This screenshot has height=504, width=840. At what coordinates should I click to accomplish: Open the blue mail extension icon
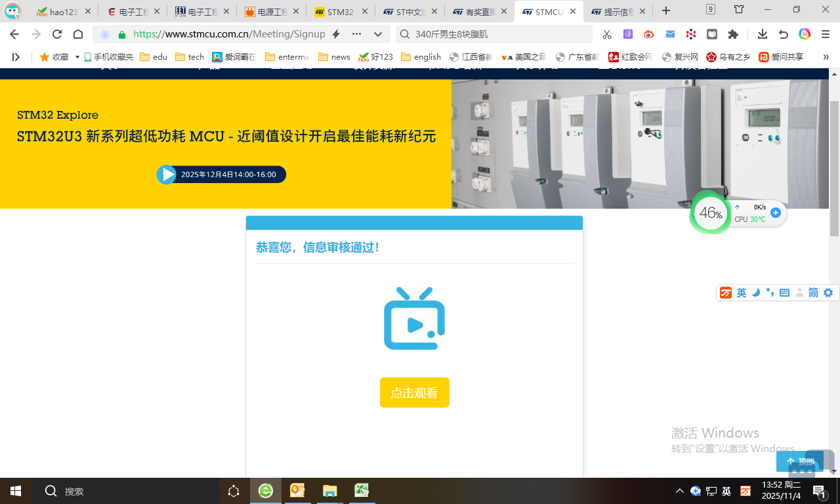[670, 34]
